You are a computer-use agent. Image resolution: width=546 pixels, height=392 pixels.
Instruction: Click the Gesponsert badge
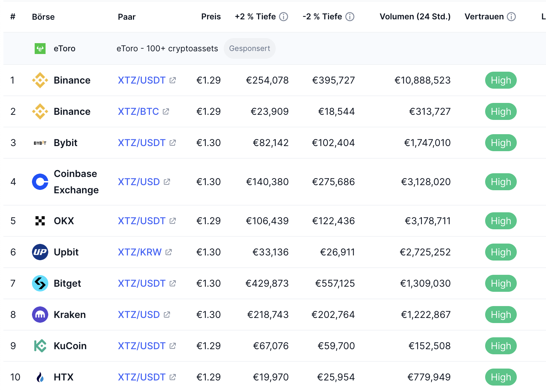click(x=250, y=49)
